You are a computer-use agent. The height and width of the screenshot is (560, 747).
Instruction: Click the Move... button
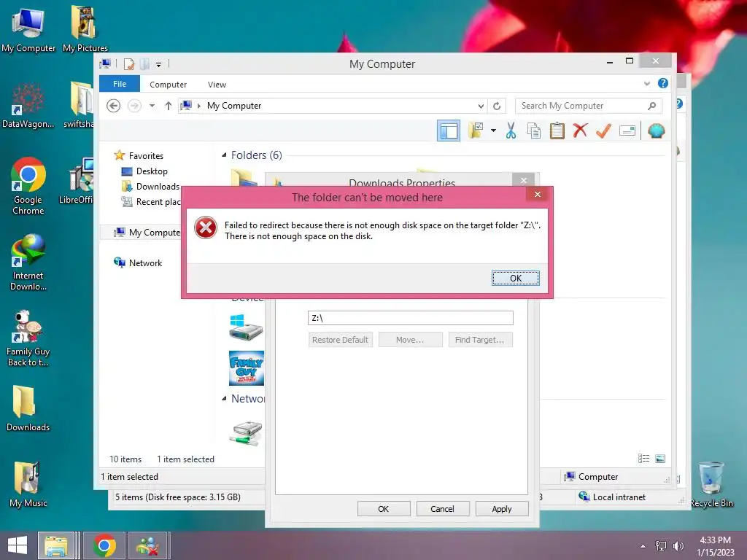pyautogui.click(x=410, y=340)
